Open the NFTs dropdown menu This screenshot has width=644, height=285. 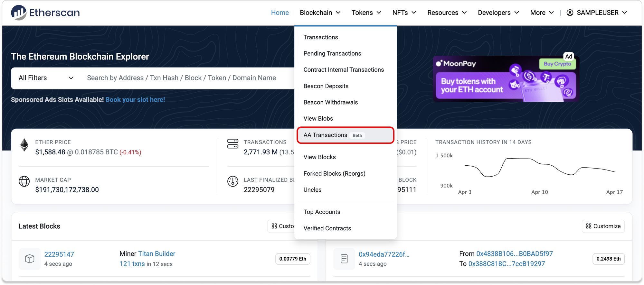[x=404, y=13]
